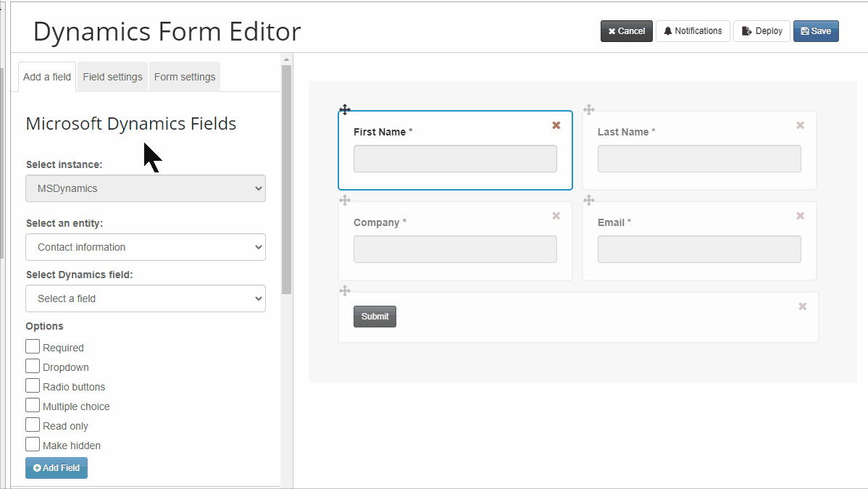Check the Read only option
The image size is (868, 489).
(x=33, y=425)
